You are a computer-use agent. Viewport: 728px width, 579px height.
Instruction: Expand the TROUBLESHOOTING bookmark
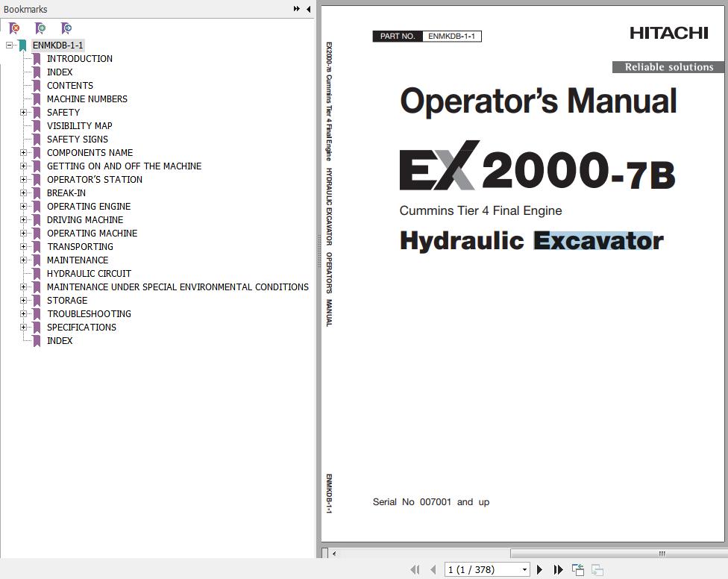tap(23, 314)
